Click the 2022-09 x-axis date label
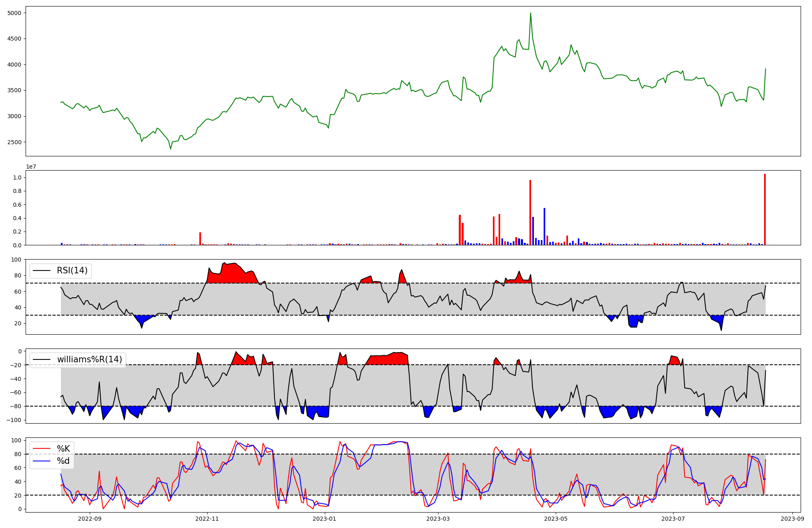812x528 pixels. click(x=89, y=519)
